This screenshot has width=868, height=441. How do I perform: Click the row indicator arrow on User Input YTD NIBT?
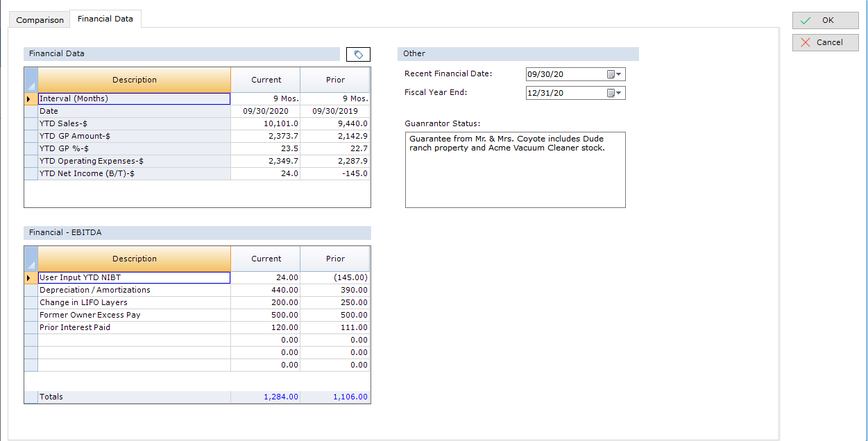pyautogui.click(x=29, y=277)
